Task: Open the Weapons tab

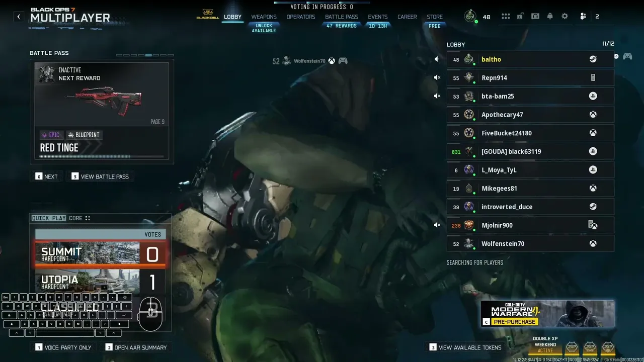Action: 264,17
